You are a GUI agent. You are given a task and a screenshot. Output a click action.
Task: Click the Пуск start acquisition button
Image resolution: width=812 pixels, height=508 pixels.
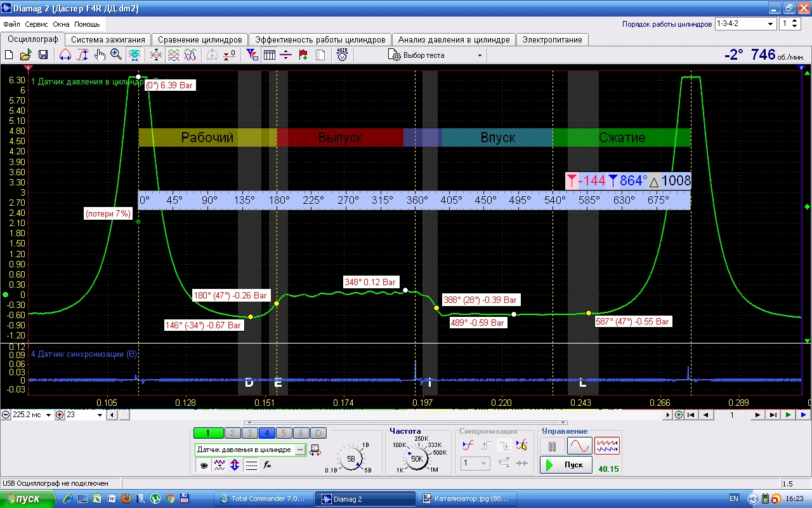(566, 465)
